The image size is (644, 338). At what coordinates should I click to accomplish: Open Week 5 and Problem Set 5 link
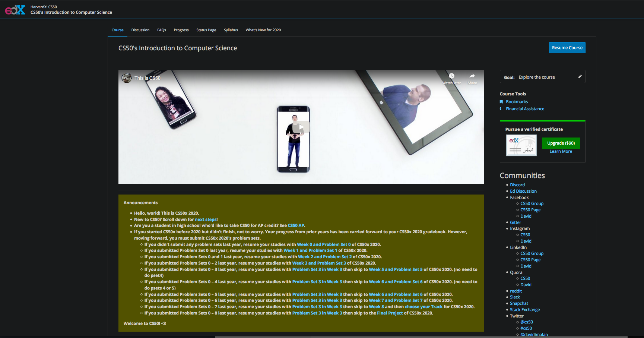pyautogui.click(x=396, y=269)
